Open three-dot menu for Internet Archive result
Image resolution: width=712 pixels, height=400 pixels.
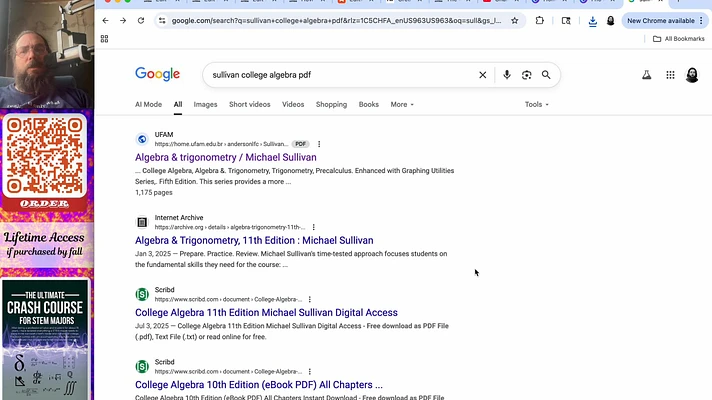pyautogui.click(x=313, y=227)
